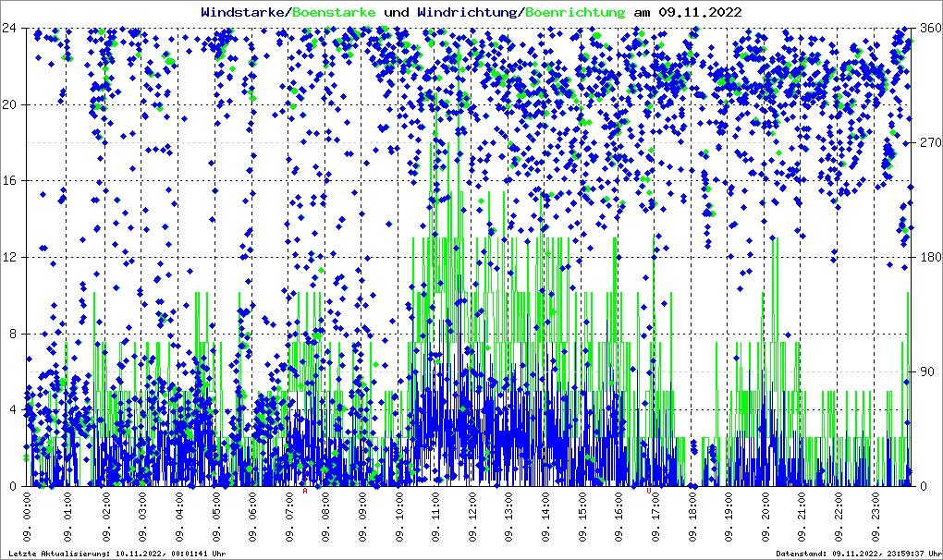The image size is (943, 560).
Task: Click the 11:00 time axis label
Action: pos(436,517)
